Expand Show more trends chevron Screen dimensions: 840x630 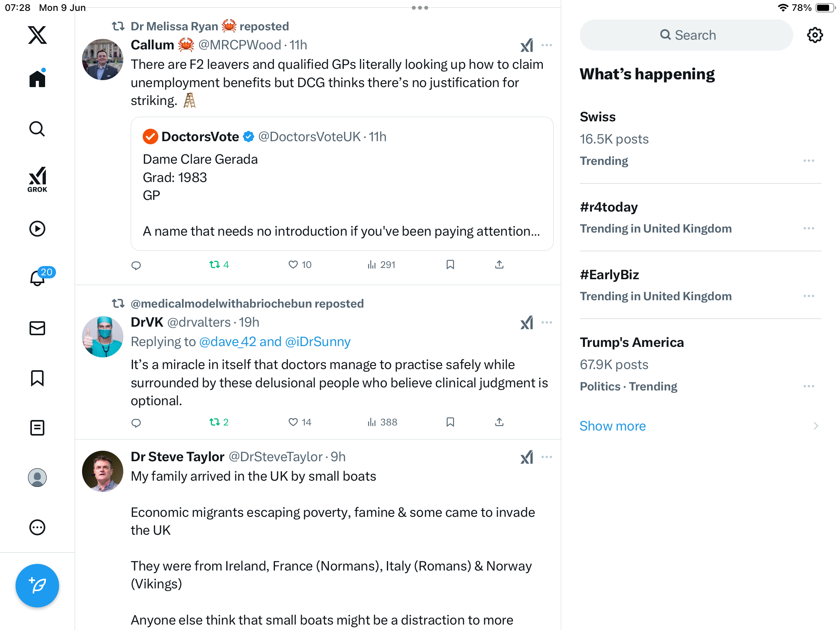(x=816, y=426)
